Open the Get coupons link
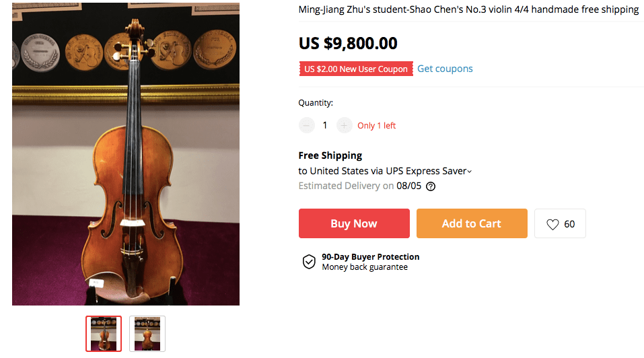Image resolution: width=644 pixels, height=358 pixels. tap(445, 69)
